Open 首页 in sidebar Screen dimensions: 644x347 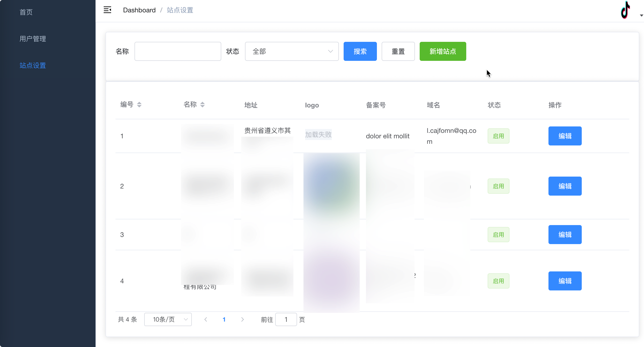26,12
